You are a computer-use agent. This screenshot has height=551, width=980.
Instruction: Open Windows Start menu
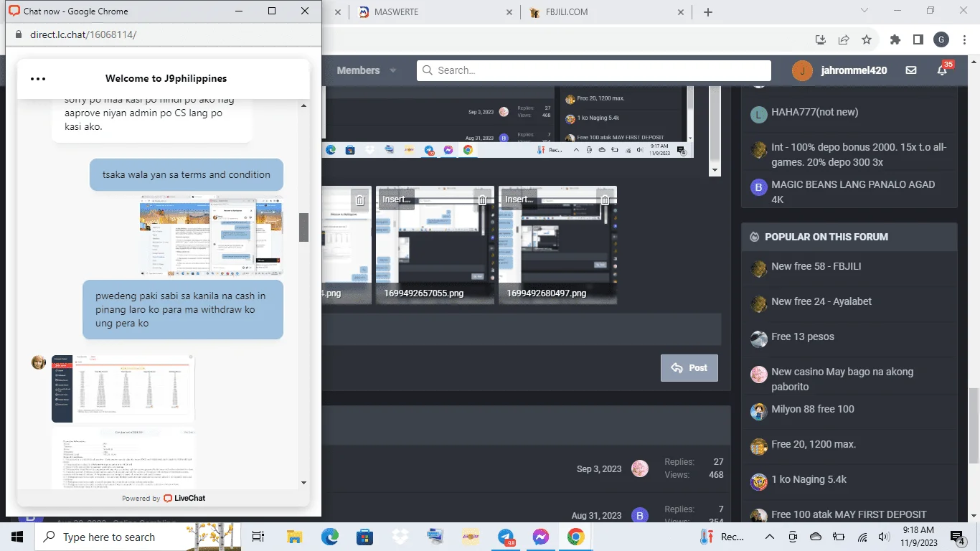pos(17,537)
